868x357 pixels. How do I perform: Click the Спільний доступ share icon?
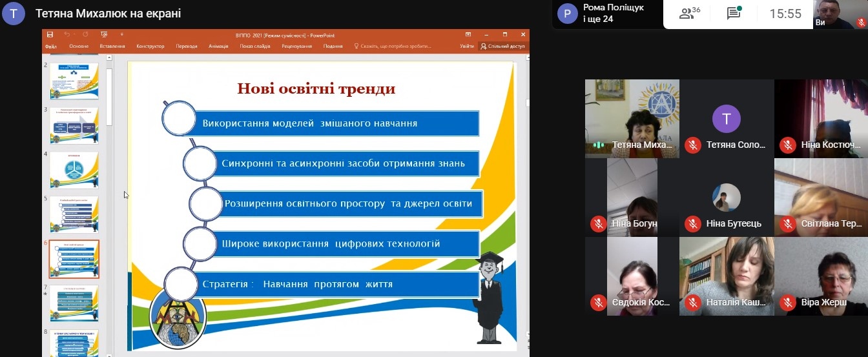point(502,46)
